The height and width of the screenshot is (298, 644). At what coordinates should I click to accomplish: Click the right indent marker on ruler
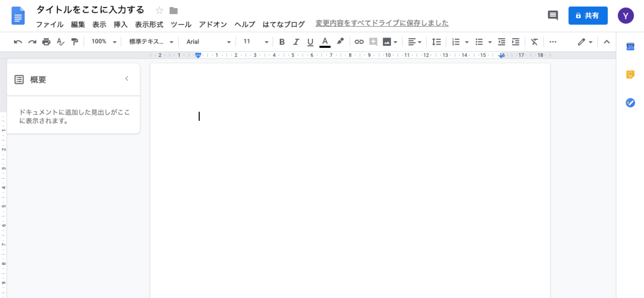502,56
